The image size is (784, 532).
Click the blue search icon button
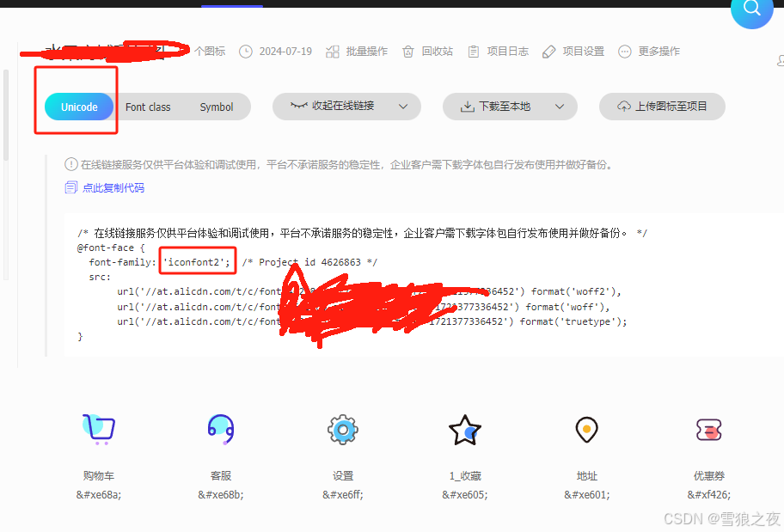pos(751,9)
